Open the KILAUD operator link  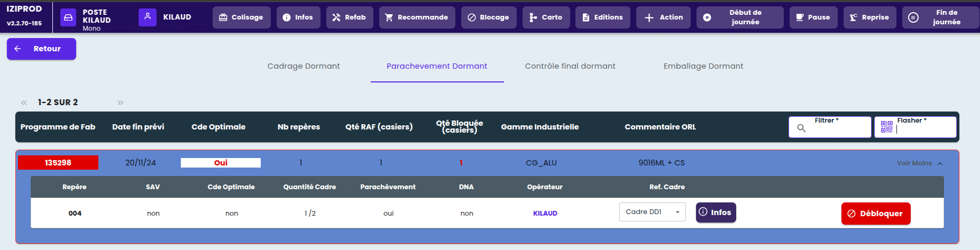coord(545,214)
